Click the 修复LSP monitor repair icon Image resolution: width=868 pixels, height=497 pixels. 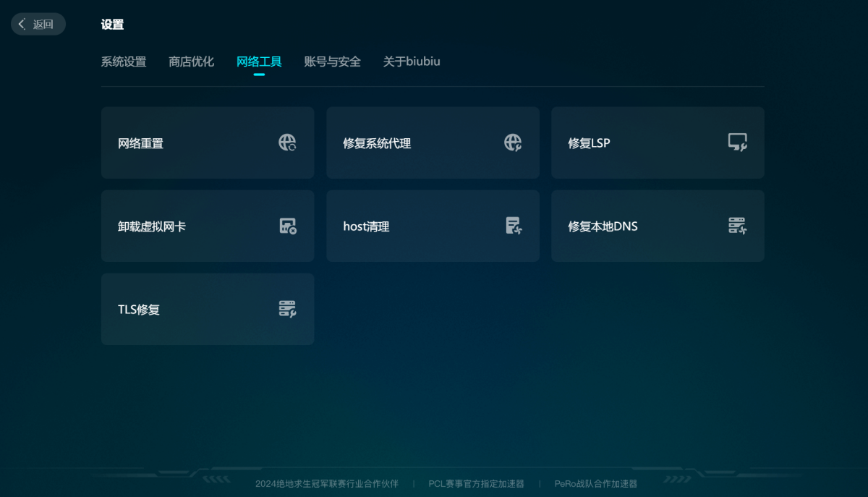pos(737,143)
